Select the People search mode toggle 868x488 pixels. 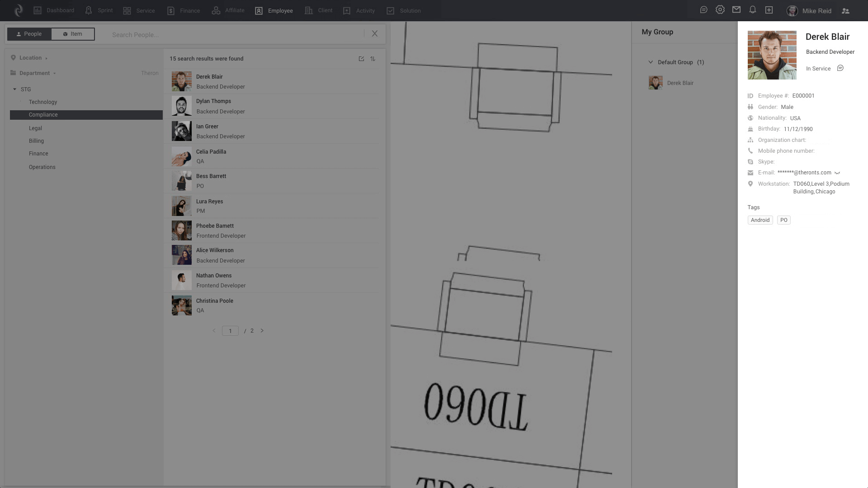click(x=29, y=34)
